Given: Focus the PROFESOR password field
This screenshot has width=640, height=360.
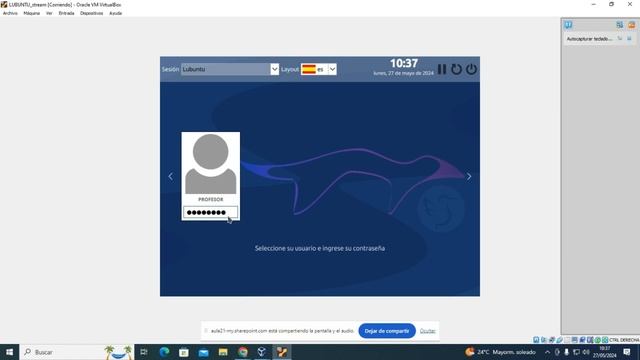Looking at the screenshot, I should click(210, 212).
